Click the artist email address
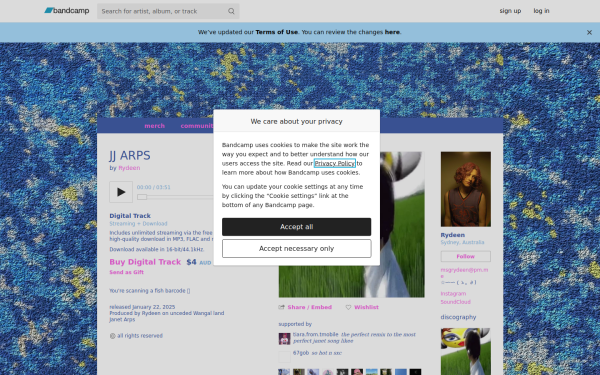Screen dimensions: 600x375 point(464,273)
